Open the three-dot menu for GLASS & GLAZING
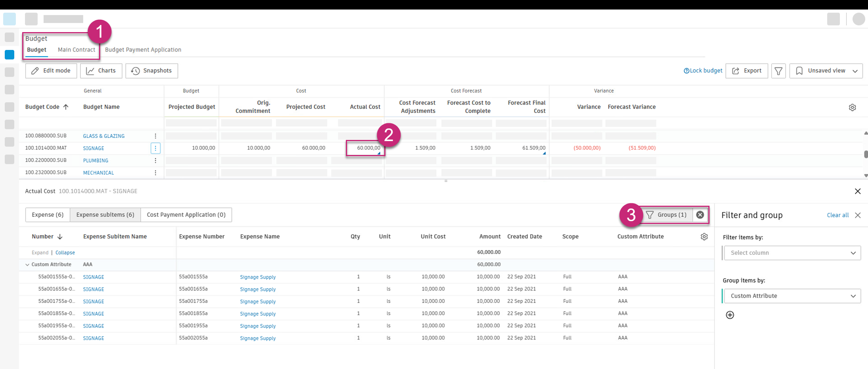 tap(155, 136)
